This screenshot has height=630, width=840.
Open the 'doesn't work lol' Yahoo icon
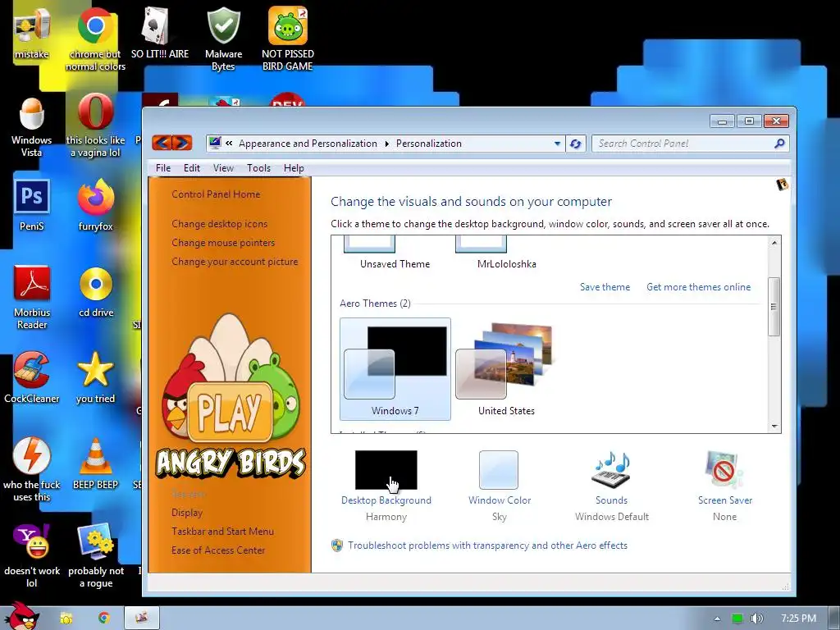point(32,555)
